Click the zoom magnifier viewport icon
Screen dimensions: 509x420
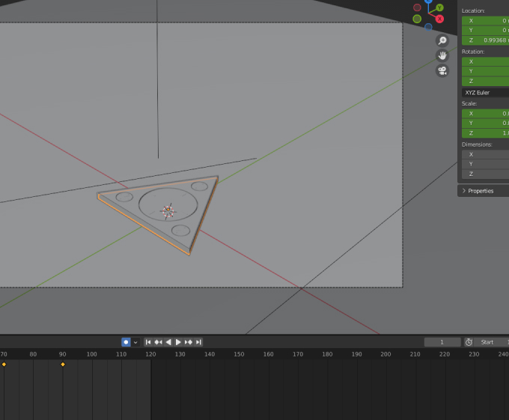tap(442, 40)
